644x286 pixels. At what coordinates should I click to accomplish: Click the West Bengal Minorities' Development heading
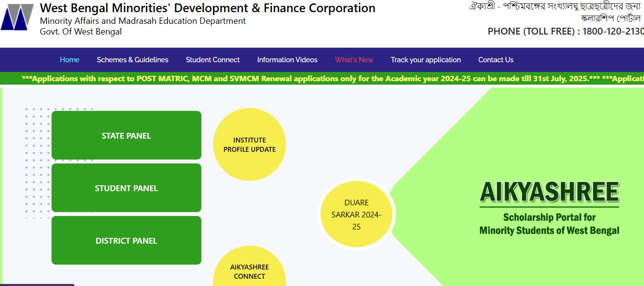pos(208,8)
